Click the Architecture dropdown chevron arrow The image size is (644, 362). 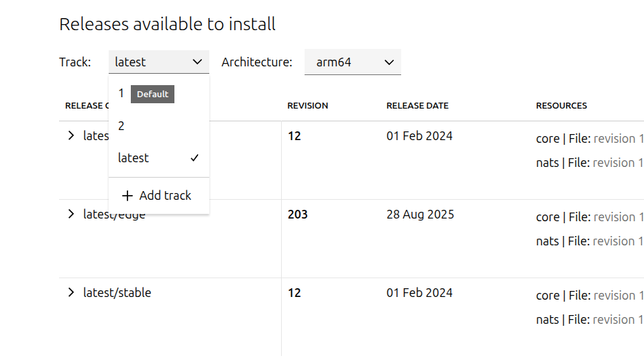389,62
